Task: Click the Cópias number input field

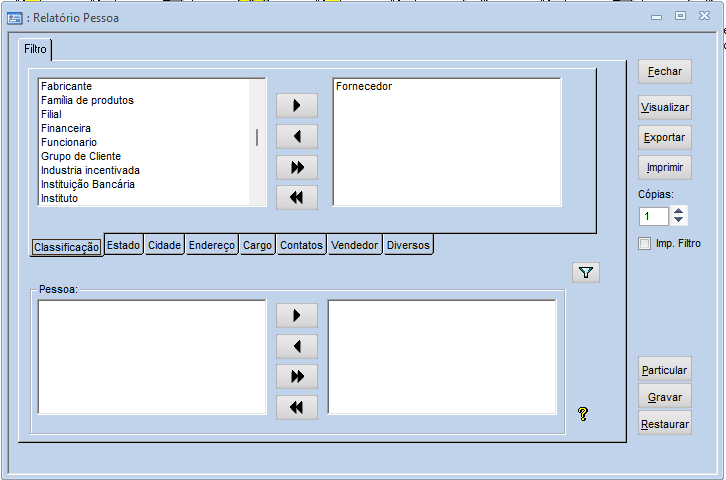Action: click(653, 216)
